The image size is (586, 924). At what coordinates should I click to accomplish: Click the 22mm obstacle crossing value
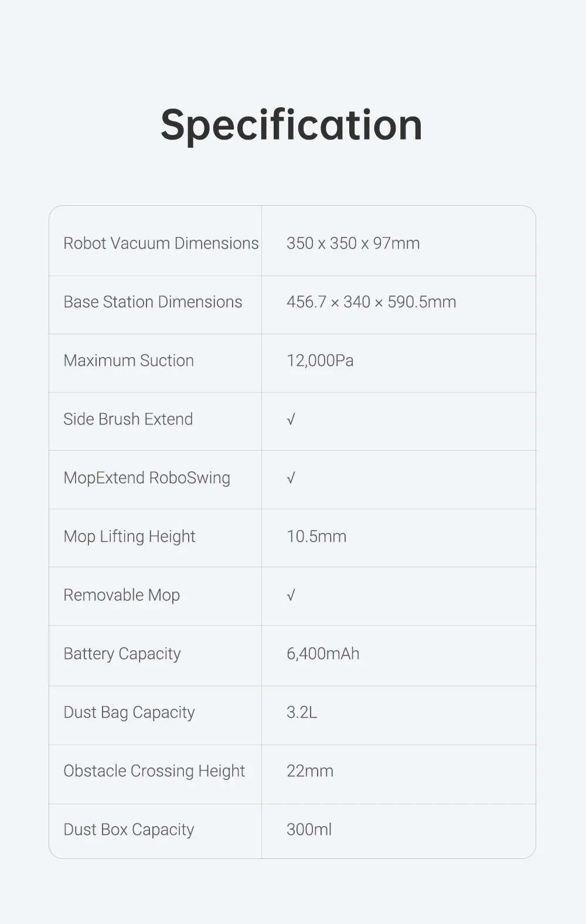(x=310, y=771)
